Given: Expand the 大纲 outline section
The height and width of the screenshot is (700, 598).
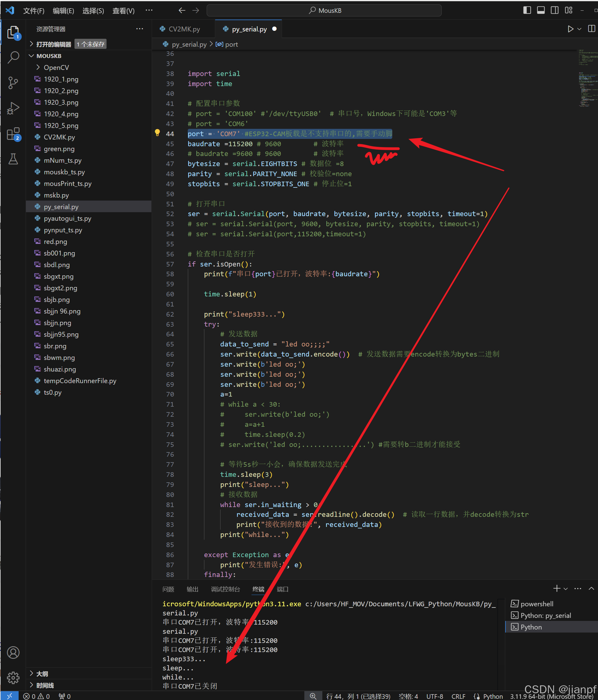Looking at the screenshot, I should click(42, 674).
